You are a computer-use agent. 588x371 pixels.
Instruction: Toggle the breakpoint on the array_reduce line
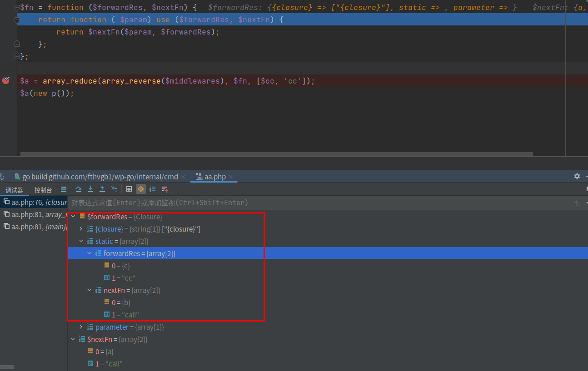click(6, 81)
